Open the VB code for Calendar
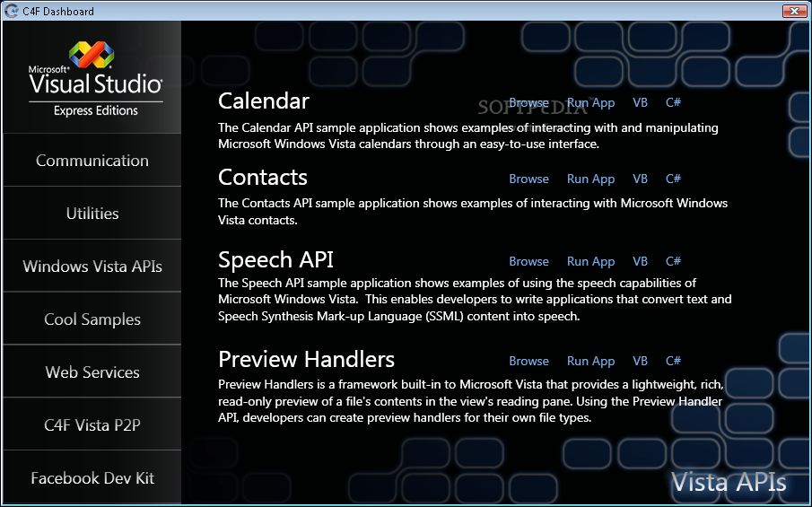 (x=640, y=102)
